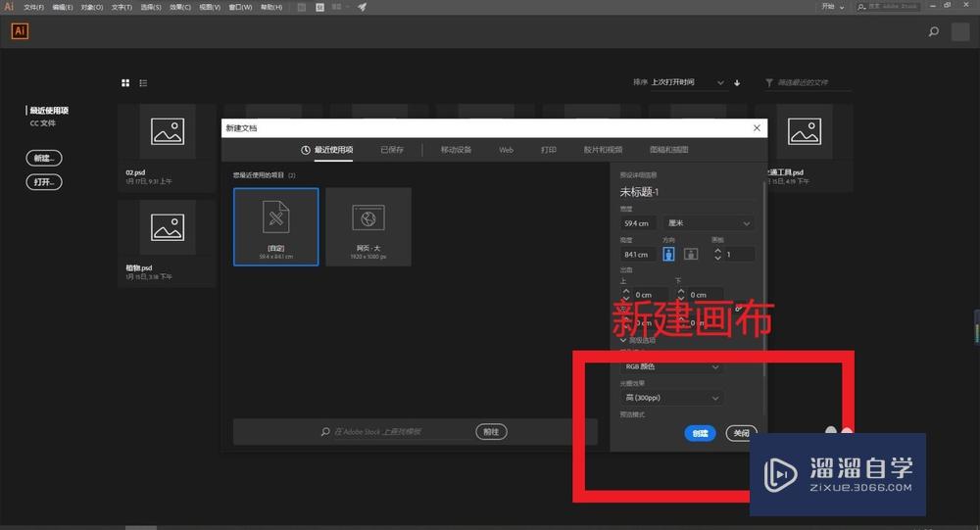Image resolution: width=980 pixels, height=530 pixels.
Task: Select the 胶片和视频 tab
Action: click(x=603, y=150)
